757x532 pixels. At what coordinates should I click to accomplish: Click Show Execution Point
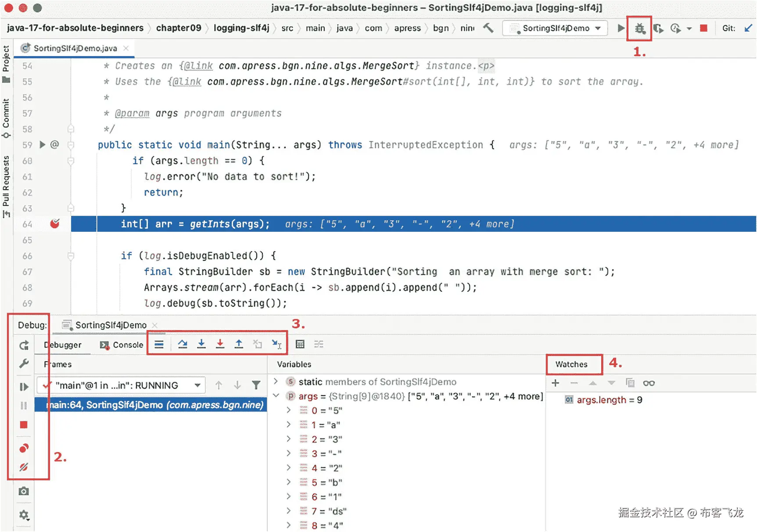coord(159,344)
